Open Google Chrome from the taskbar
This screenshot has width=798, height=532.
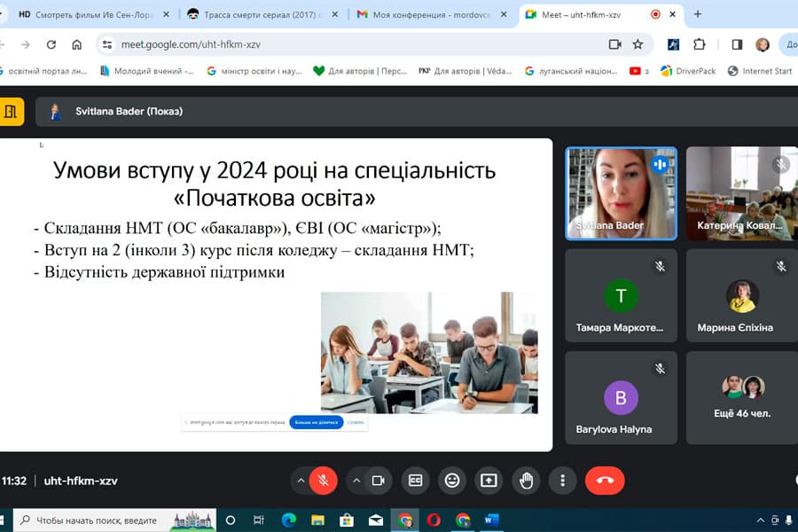click(x=407, y=520)
